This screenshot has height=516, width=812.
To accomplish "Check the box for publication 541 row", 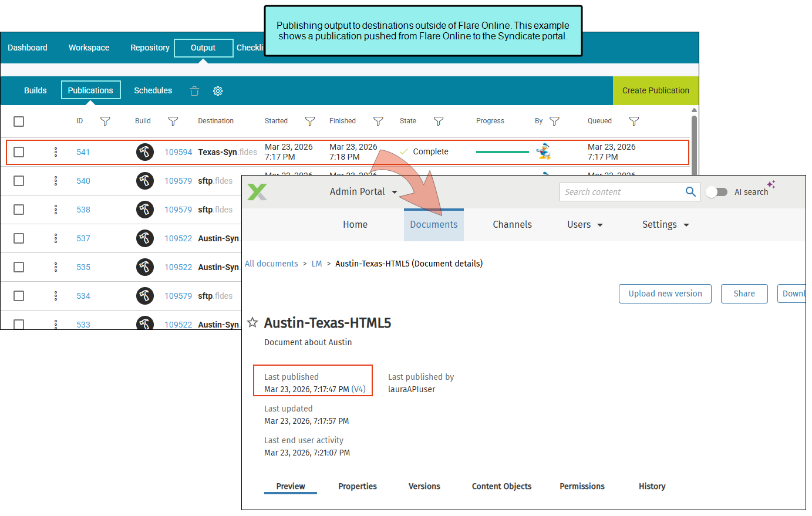I will tap(19, 152).
